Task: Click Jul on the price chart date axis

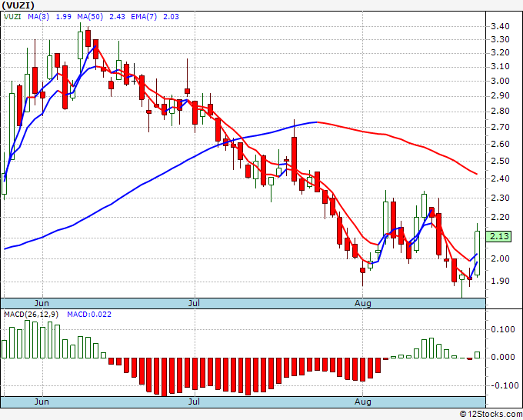Action: 194,303
